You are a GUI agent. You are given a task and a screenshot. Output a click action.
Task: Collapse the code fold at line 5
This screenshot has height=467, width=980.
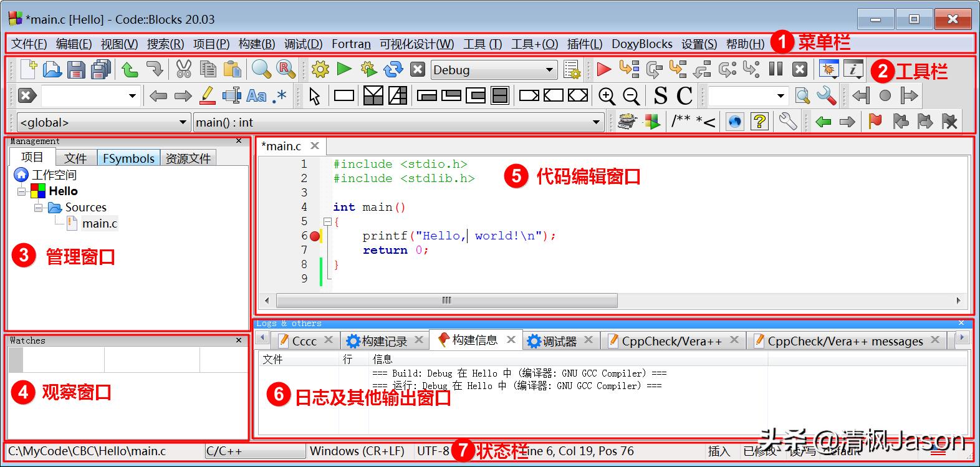(x=327, y=221)
